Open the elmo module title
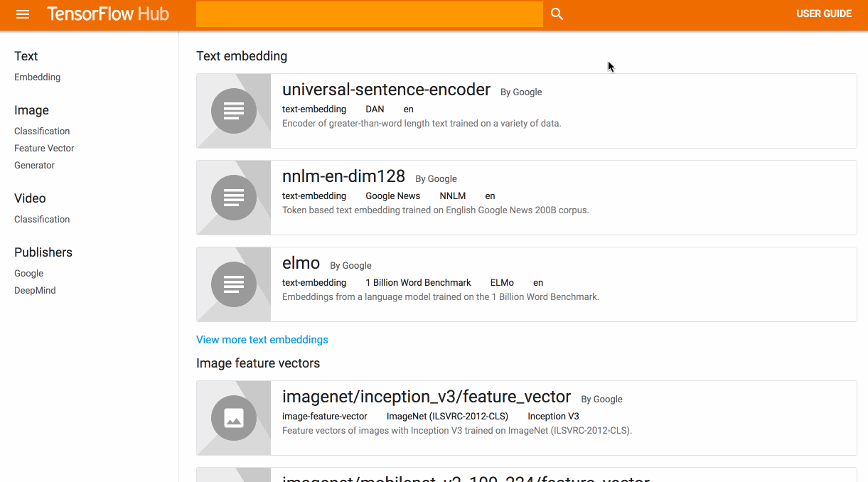This screenshot has height=482, width=868. (301, 263)
